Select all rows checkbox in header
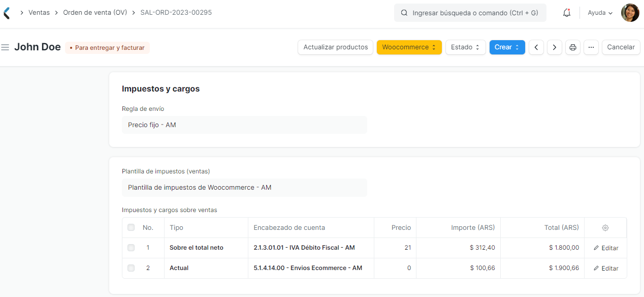The width and height of the screenshot is (644, 297). click(x=131, y=227)
